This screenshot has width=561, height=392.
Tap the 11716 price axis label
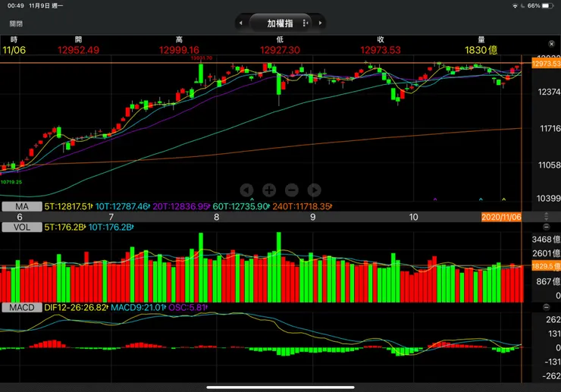pyautogui.click(x=550, y=129)
